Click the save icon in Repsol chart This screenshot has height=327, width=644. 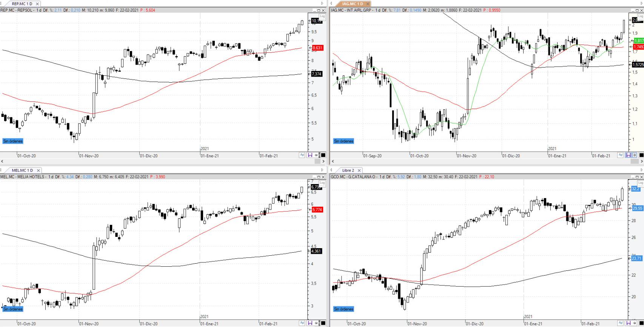click(x=310, y=155)
